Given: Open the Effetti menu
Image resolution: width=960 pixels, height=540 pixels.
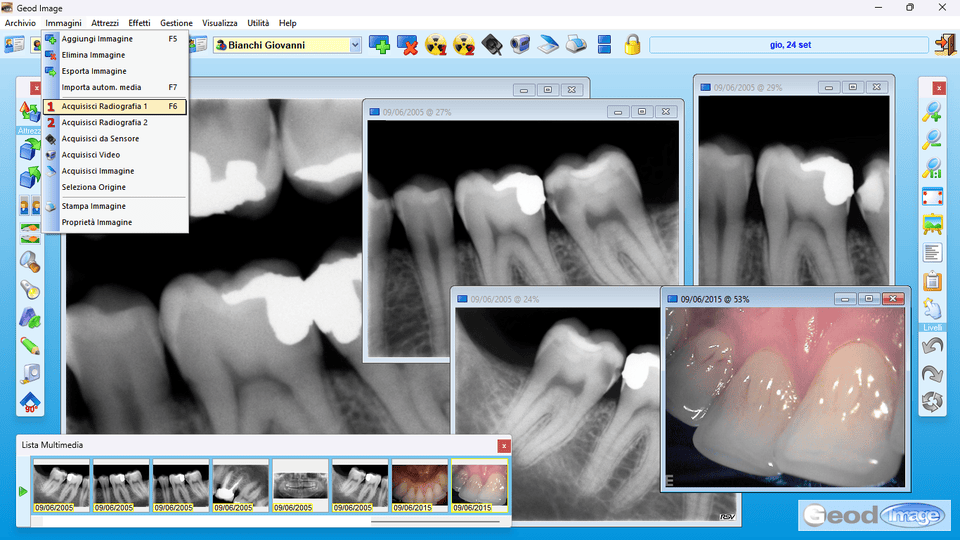Looking at the screenshot, I should (x=139, y=23).
